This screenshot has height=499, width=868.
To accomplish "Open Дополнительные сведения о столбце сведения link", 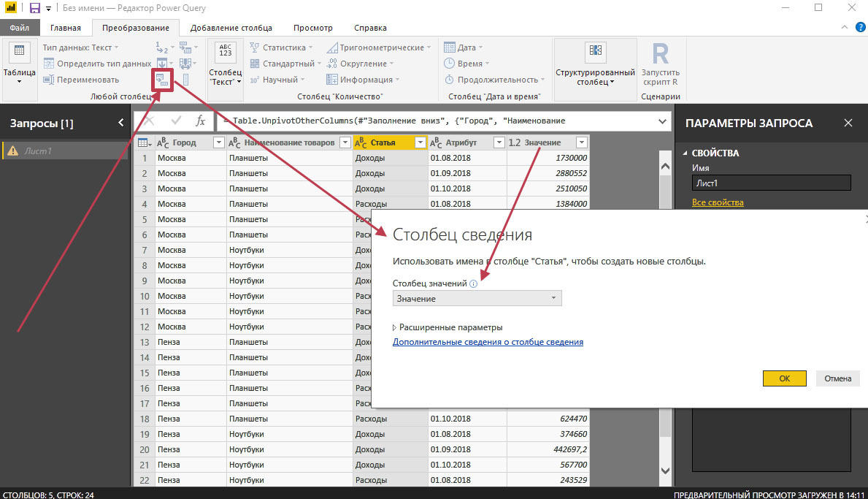I will (x=488, y=342).
